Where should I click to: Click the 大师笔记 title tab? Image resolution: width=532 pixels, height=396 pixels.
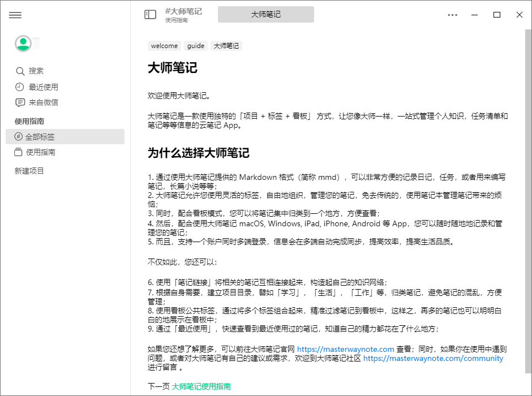tap(265, 14)
